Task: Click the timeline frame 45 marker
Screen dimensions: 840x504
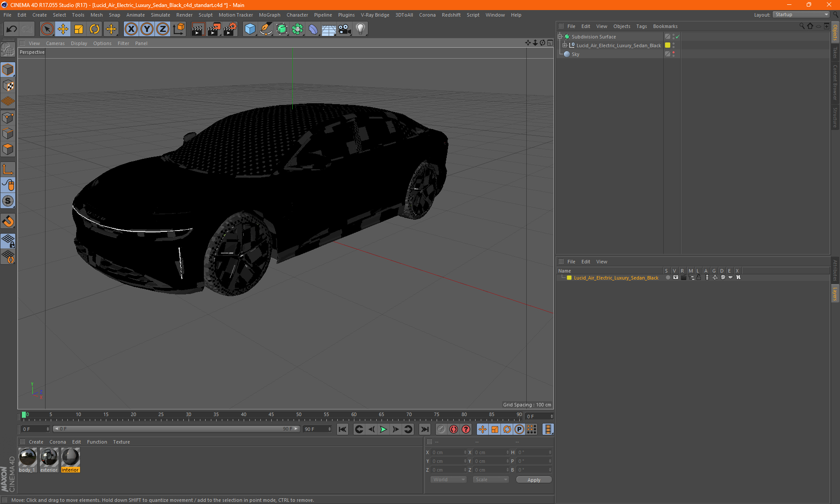Action: [271, 416]
